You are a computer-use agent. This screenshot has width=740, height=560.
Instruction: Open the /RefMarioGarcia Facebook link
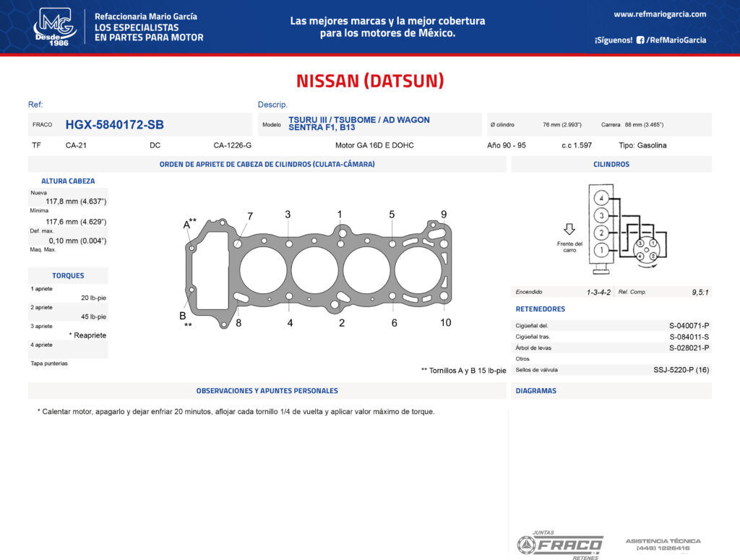676,40
